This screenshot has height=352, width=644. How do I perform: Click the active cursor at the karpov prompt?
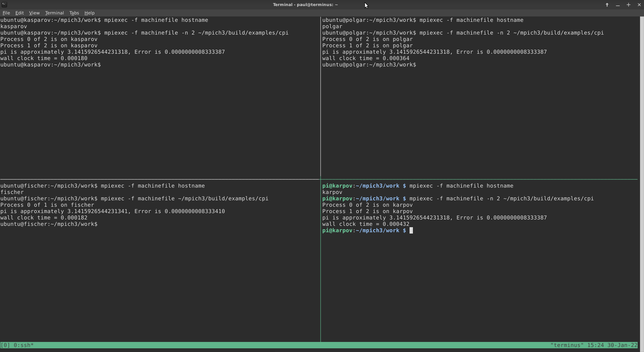coord(411,231)
